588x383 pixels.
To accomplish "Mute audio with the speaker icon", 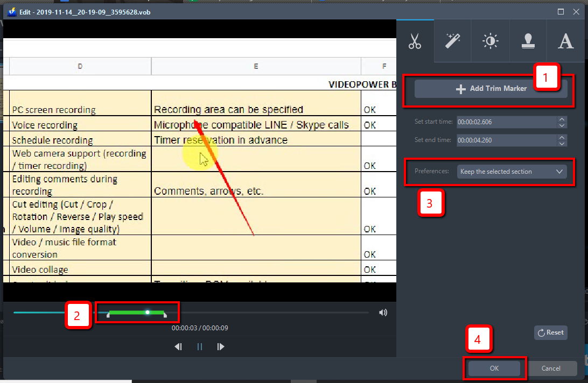I will [x=383, y=312].
